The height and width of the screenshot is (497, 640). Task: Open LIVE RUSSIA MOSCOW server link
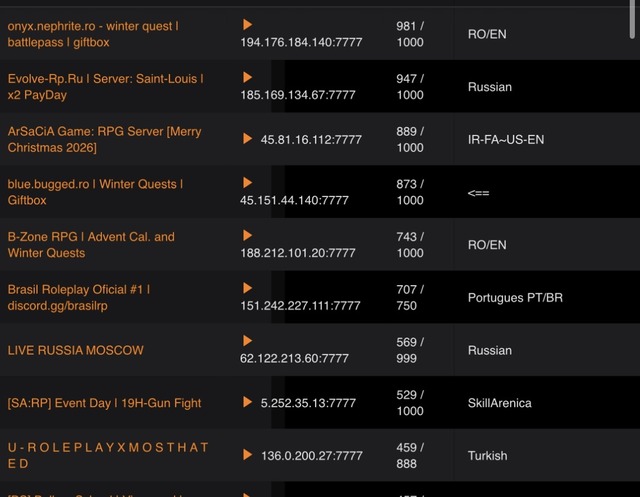76,350
